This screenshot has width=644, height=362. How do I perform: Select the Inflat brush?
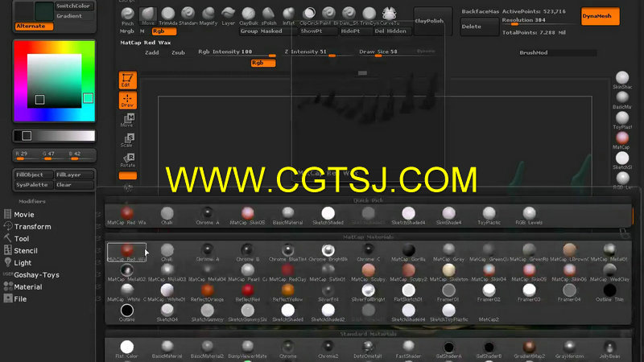(289, 14)
